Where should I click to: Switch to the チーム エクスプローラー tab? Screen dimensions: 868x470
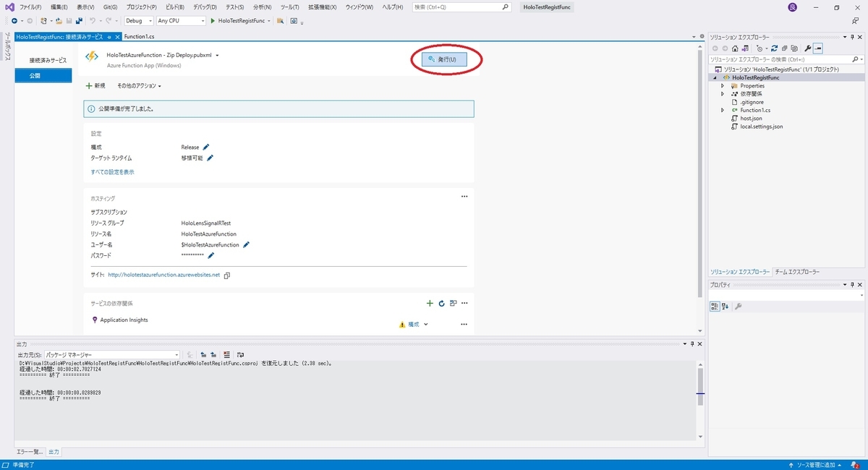click(797, 272)
